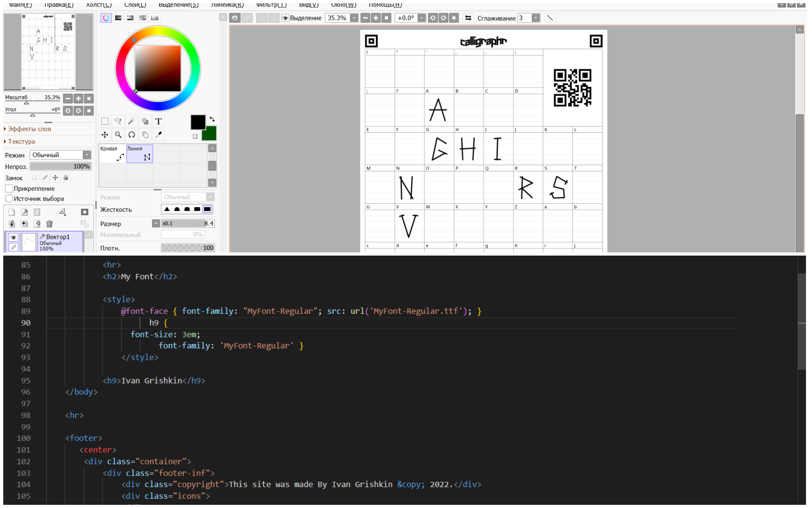Image resolution: width=812 pixels, height=508 pixels.
Task: Open the Правка menu
Action: coord(59,5)
